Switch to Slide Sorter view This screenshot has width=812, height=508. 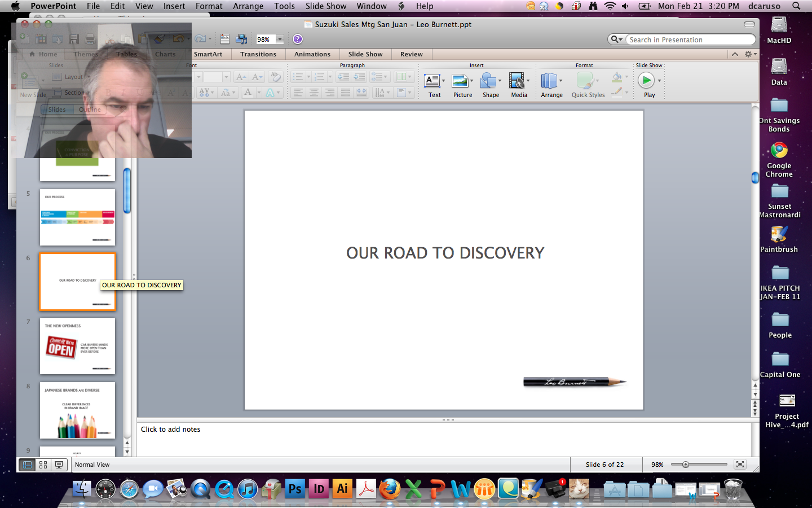(43, 465)
